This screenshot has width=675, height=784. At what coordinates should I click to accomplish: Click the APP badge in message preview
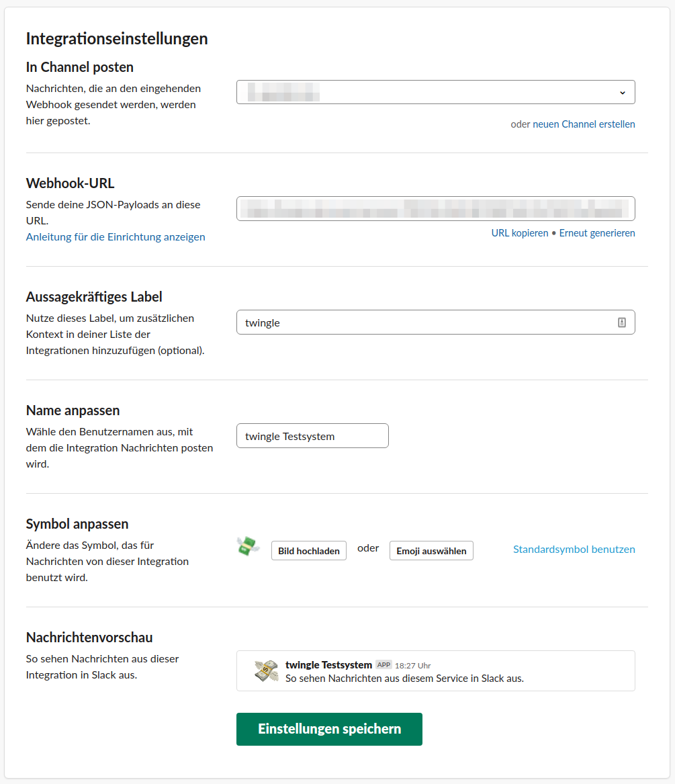pyautogui.click(x=384, y=665)
